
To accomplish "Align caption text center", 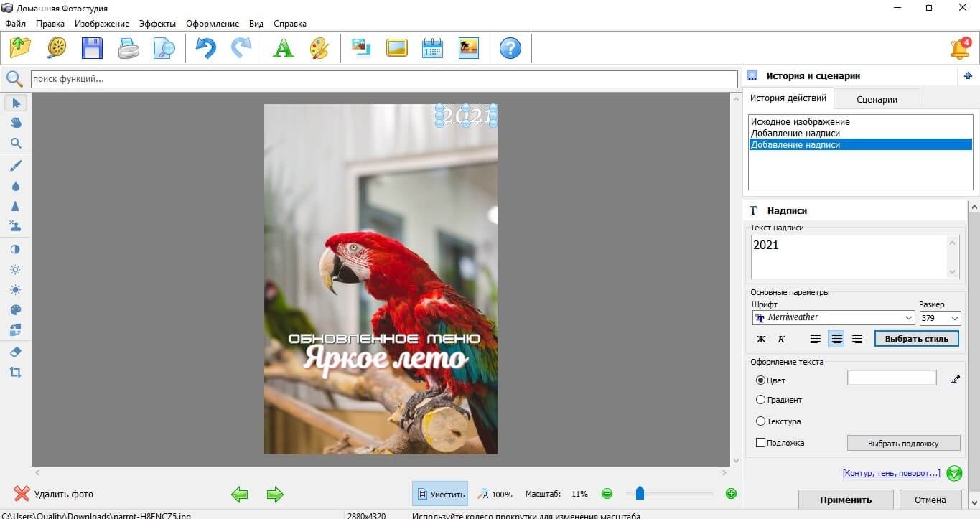I will (836, 339).
